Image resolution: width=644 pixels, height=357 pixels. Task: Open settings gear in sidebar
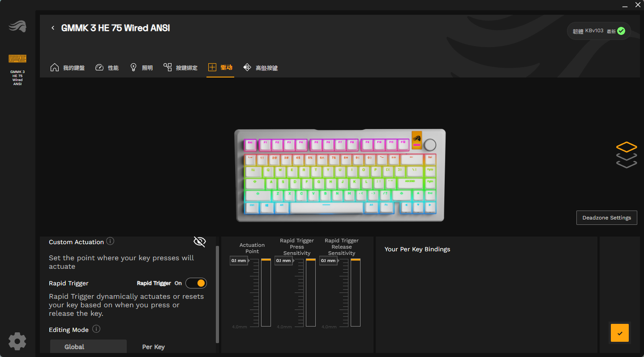(x=17, y=341)
